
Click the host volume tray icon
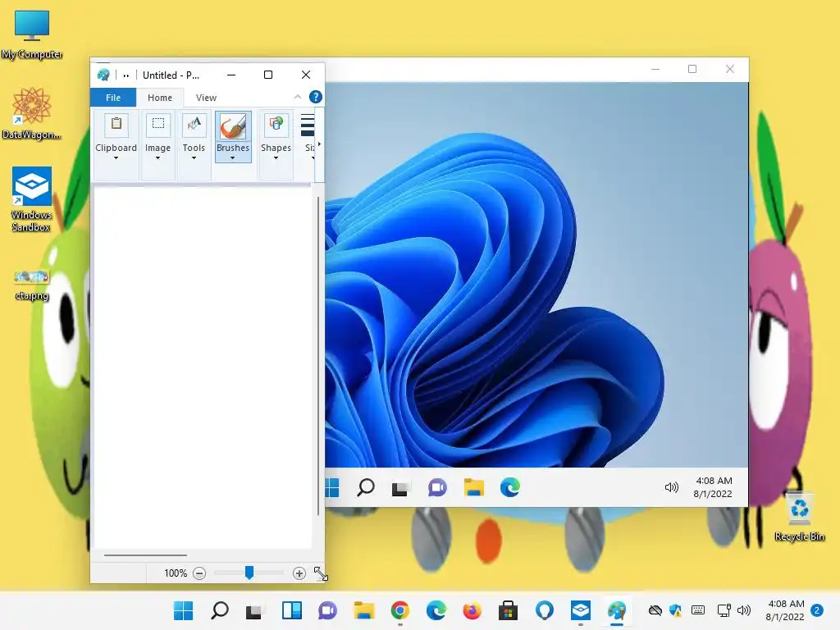coord(743,610)
